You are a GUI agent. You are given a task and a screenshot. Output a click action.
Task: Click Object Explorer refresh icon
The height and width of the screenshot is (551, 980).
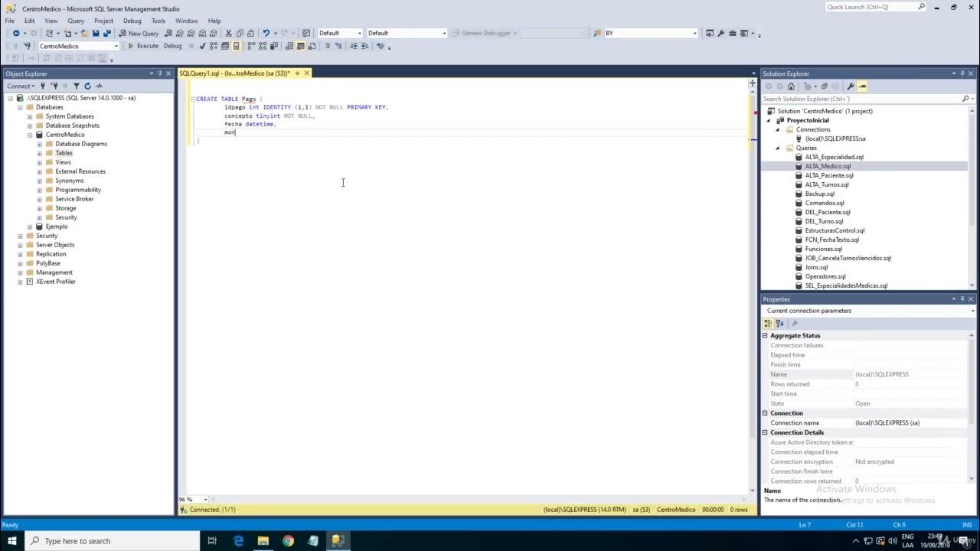coord(87,86)
